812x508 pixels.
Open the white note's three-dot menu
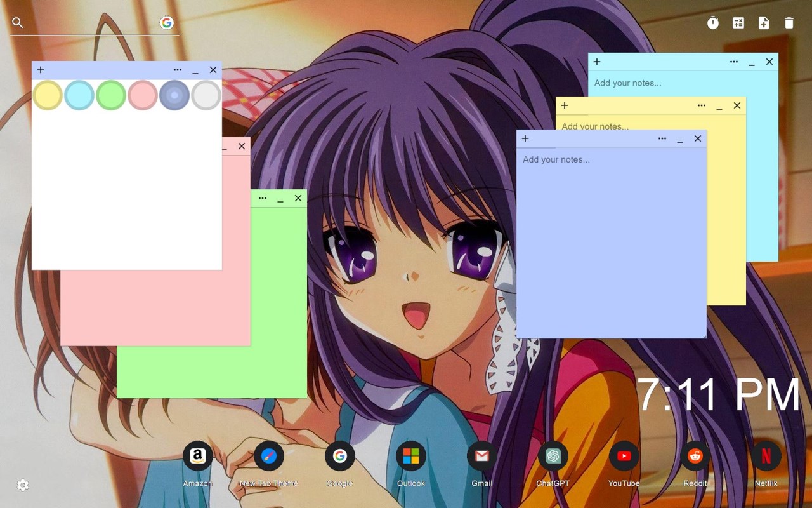pos(178,70)
